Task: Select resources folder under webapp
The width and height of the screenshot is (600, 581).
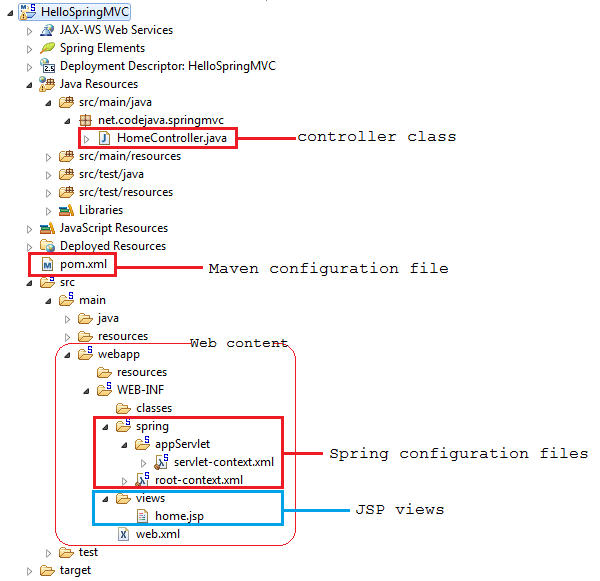Action: (x=142, y=372)
